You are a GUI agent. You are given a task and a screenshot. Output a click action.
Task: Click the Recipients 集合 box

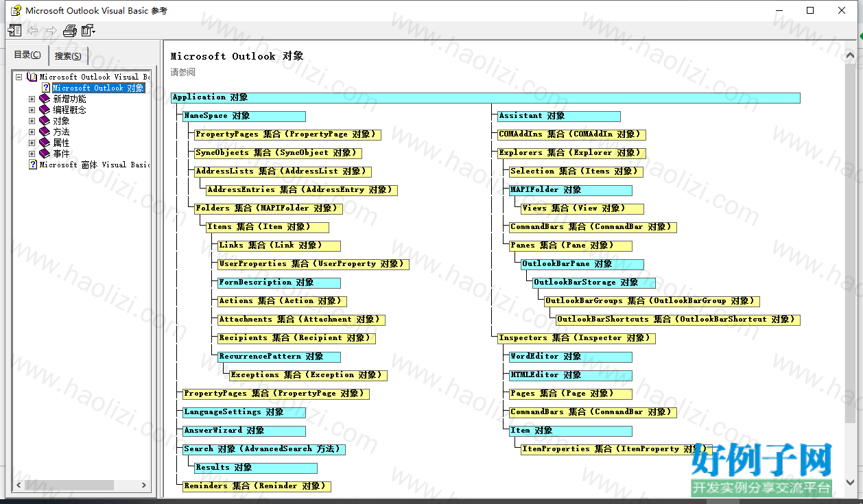(x=296, y=338)
